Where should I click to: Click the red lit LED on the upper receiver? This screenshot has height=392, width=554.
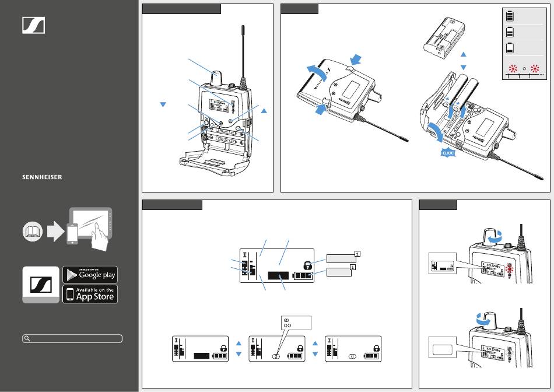pos(510,269)
